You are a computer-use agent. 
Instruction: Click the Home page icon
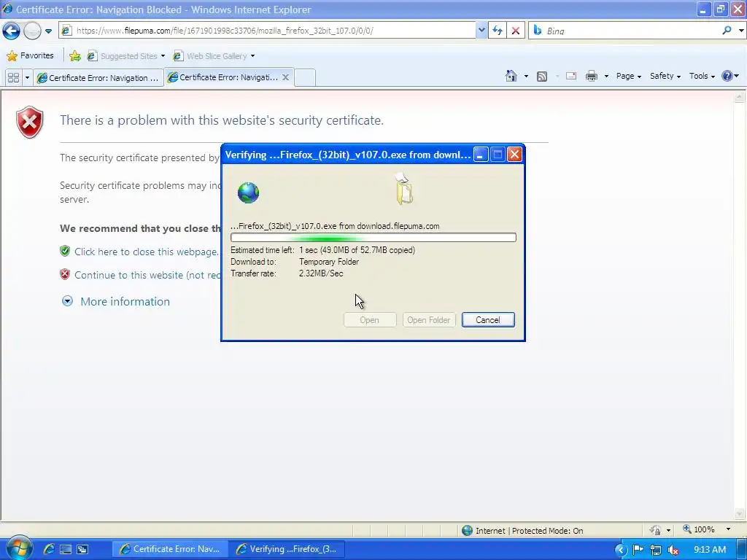511,76
